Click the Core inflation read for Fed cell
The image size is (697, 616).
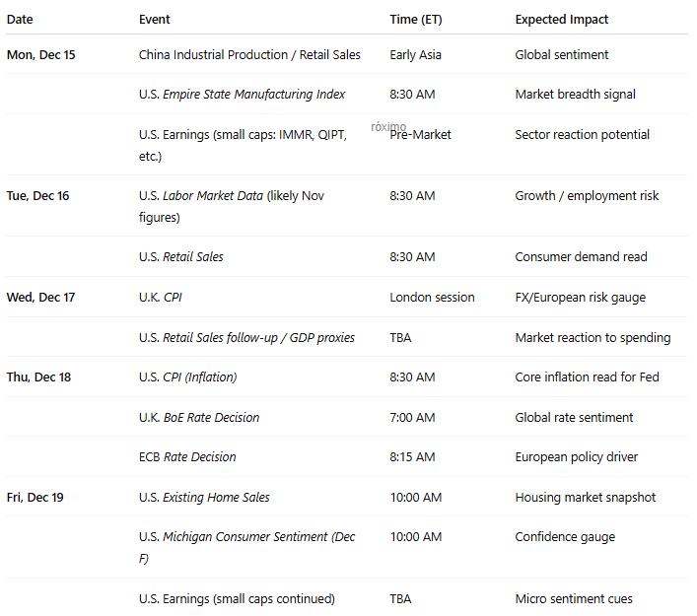pos(587,376)
